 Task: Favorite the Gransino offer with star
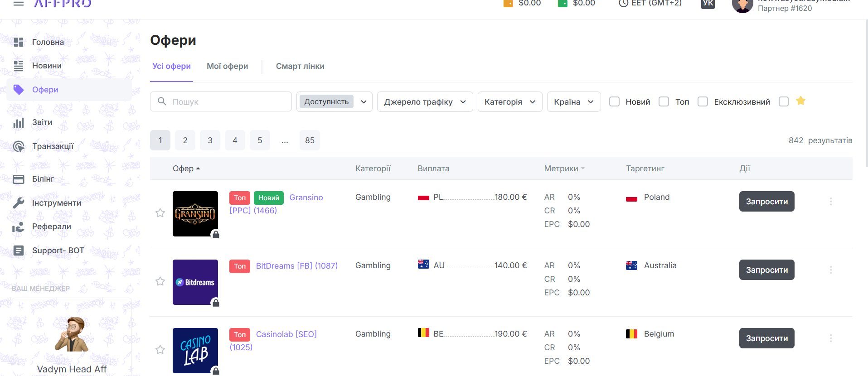point(160,213)
